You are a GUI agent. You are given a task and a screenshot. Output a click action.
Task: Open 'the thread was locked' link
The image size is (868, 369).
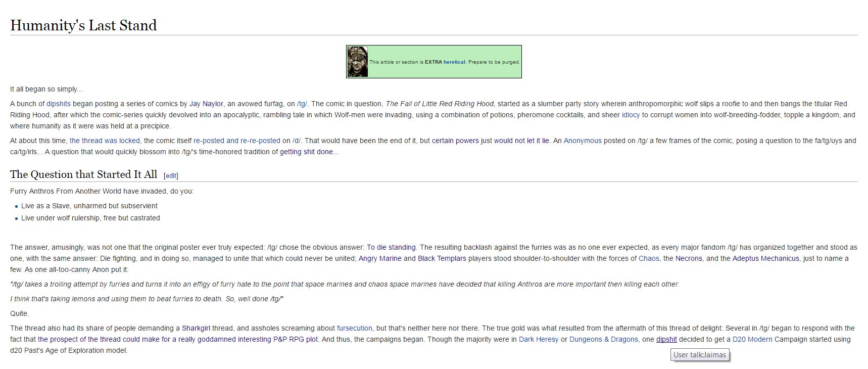click(105, 141)
